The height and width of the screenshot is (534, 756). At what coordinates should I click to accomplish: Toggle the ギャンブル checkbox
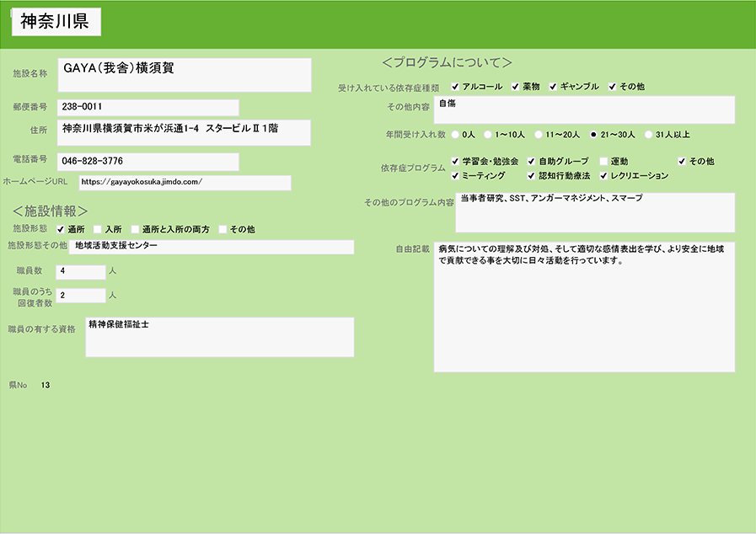point(554,87)
